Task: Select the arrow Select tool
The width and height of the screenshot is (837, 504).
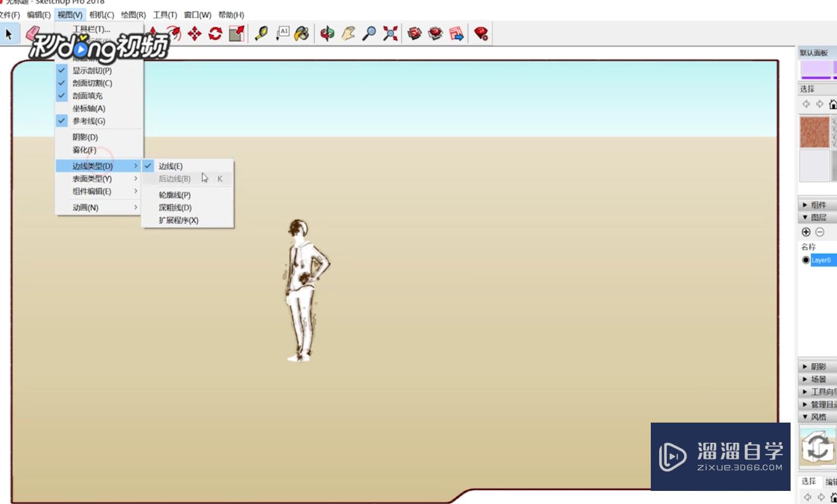Action: click(x=8, y=34)
